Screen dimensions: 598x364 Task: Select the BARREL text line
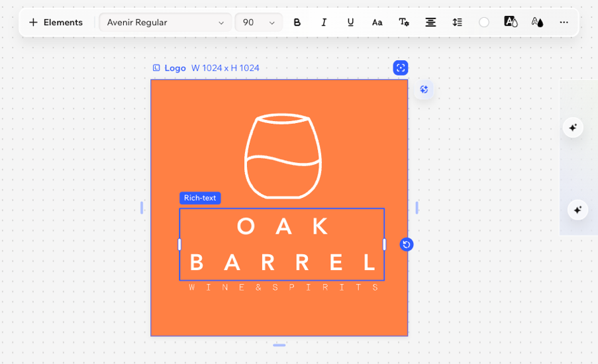pos(282,262)
